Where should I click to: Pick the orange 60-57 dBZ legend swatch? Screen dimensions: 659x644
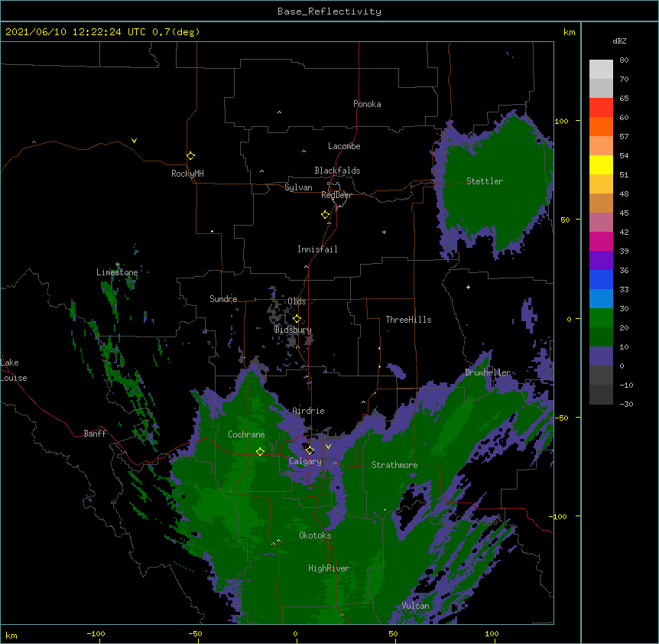point(601,126)
